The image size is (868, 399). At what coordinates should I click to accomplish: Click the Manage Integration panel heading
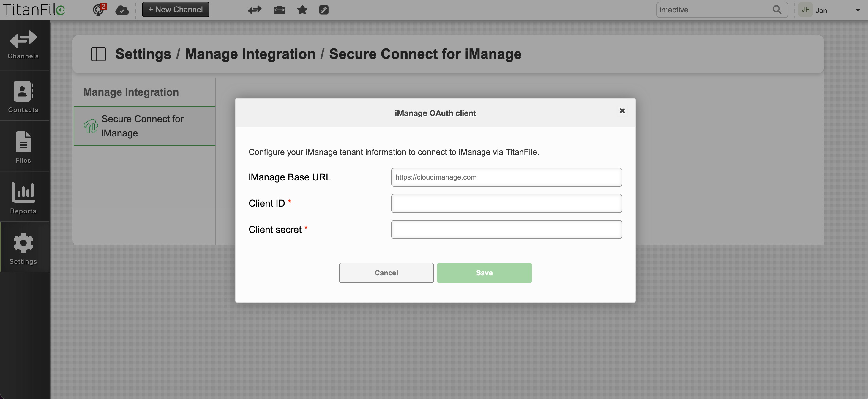[x=131, y=92]
